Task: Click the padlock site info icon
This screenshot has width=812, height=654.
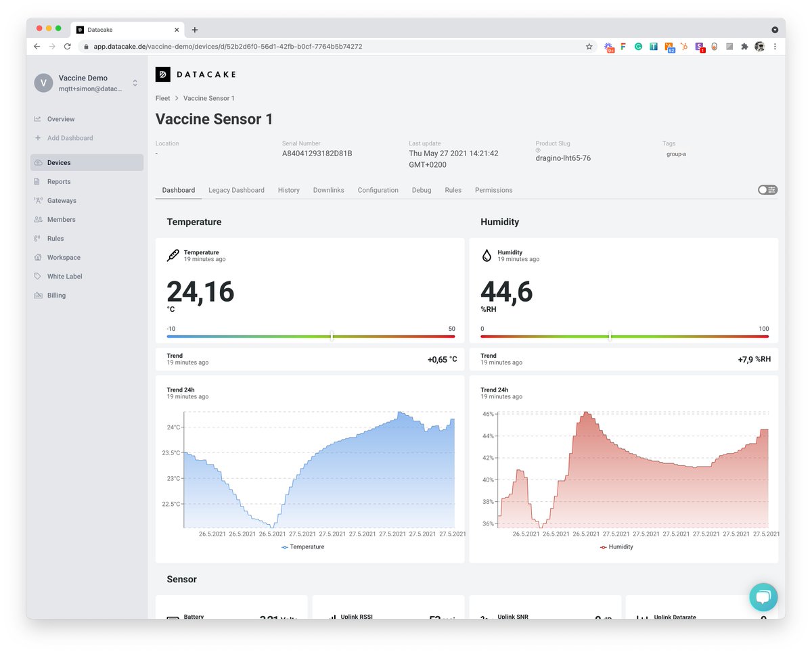Action: 86,47
